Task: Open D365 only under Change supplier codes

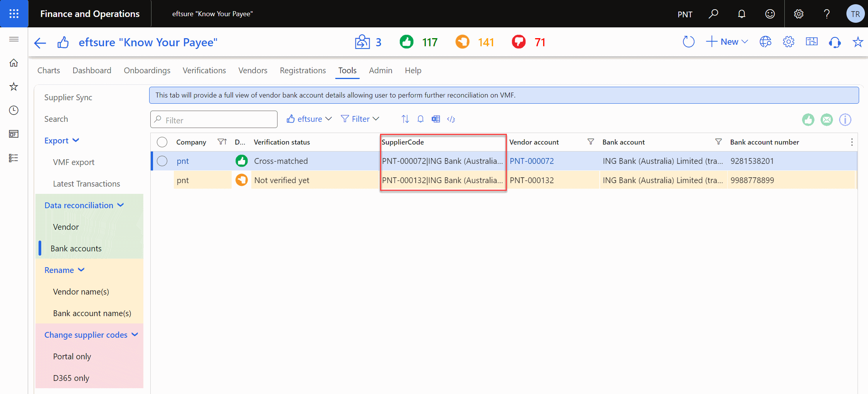Action: (71, 378)
